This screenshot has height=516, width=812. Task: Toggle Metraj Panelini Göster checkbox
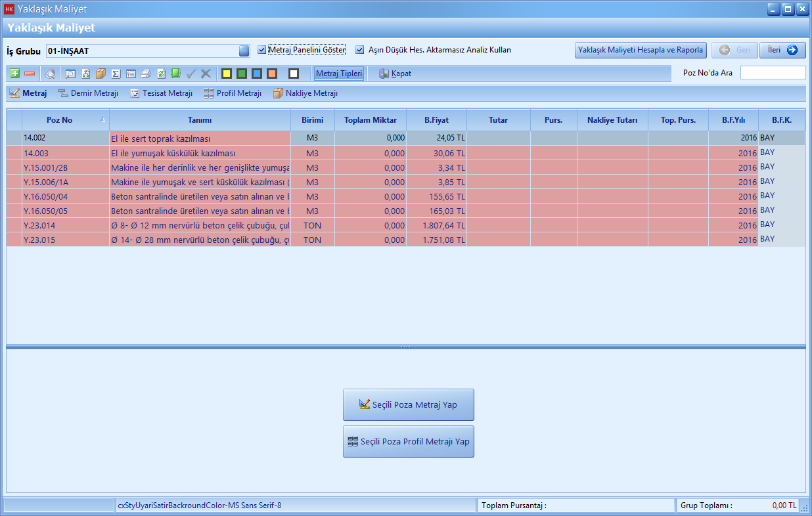[262, 50]
